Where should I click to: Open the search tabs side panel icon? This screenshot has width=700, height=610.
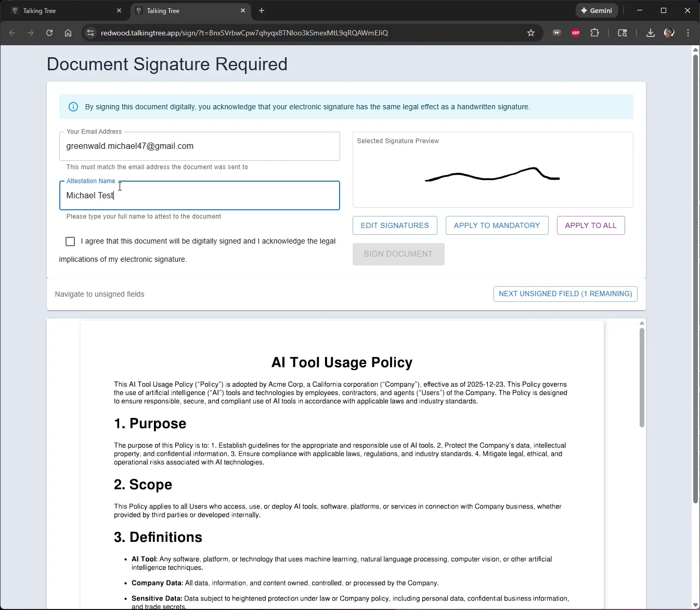pyautogui.click(x=623, y=33)
